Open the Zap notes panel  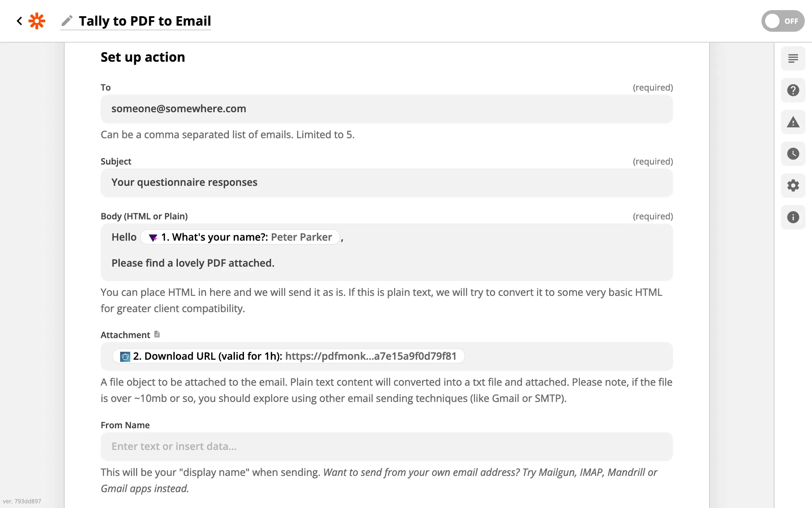tap(793, 58)
